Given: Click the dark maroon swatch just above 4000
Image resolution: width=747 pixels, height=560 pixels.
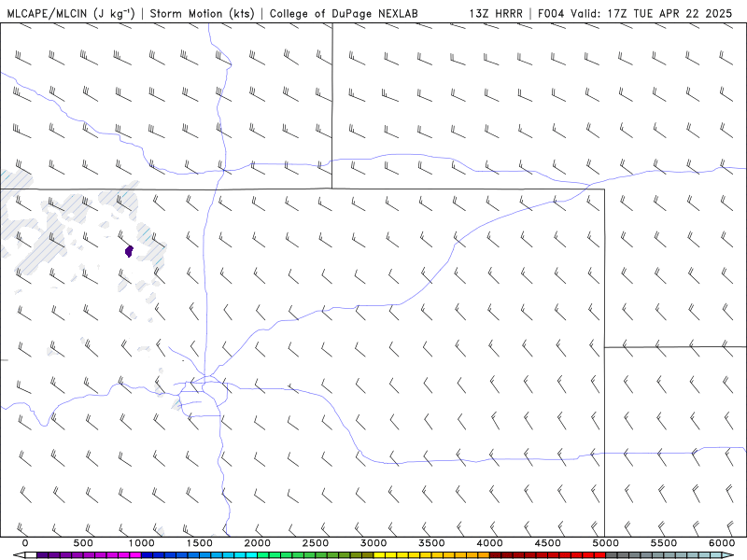Looking at the screenshot, I should 496,554.
